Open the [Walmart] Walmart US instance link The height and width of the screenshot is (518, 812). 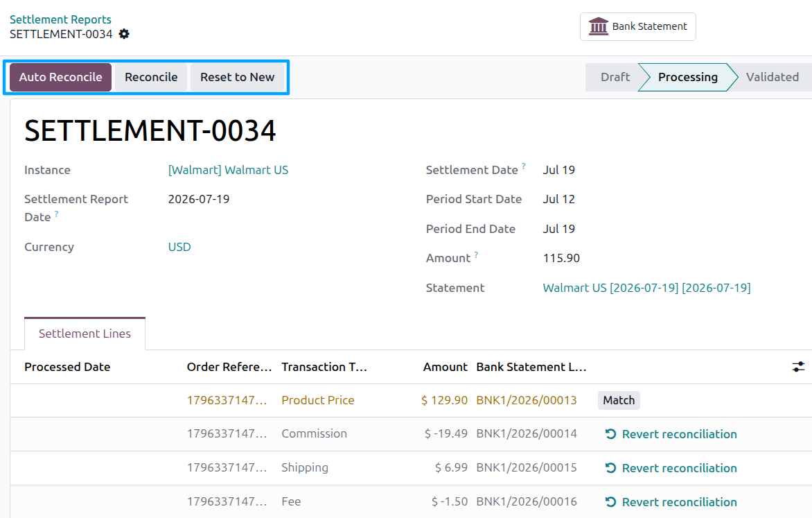228,170
